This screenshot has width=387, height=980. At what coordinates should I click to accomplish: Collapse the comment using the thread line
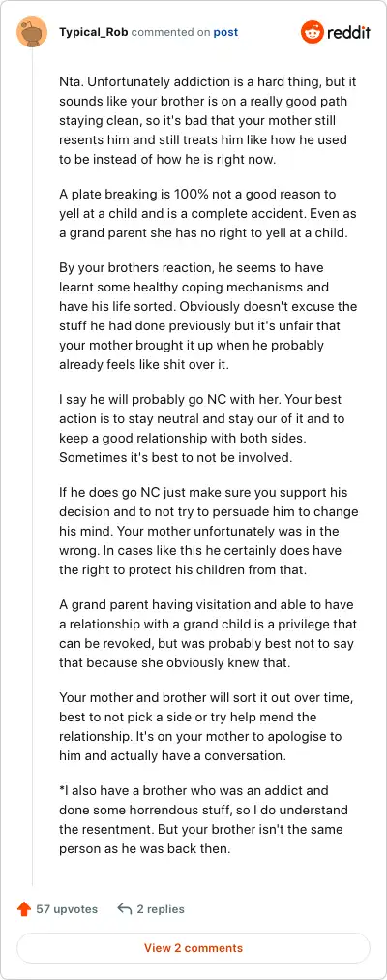pyautogui.click(x=32, y=466)
